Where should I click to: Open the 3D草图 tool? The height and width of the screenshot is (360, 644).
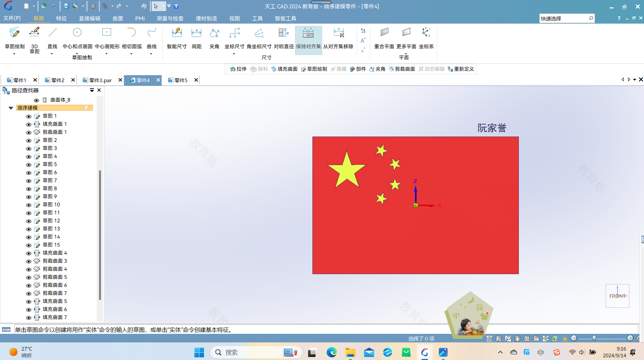pyautogui.click(x=34, y=40)
